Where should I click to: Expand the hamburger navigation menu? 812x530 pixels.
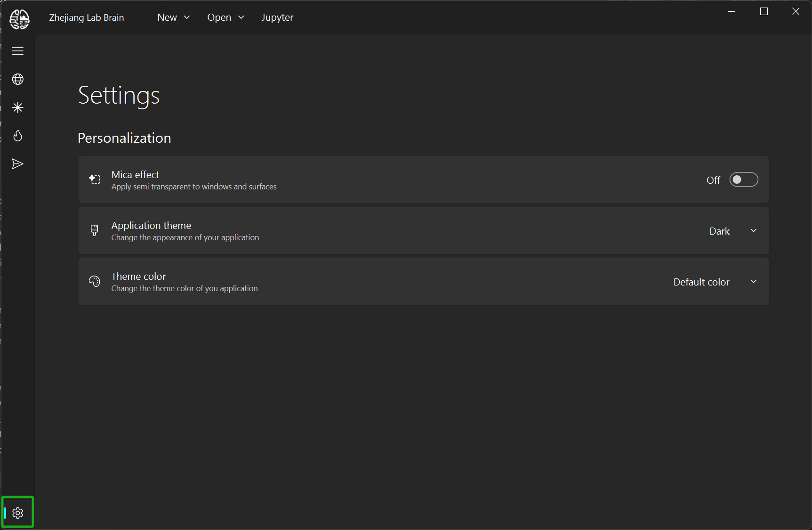point(18,51)
